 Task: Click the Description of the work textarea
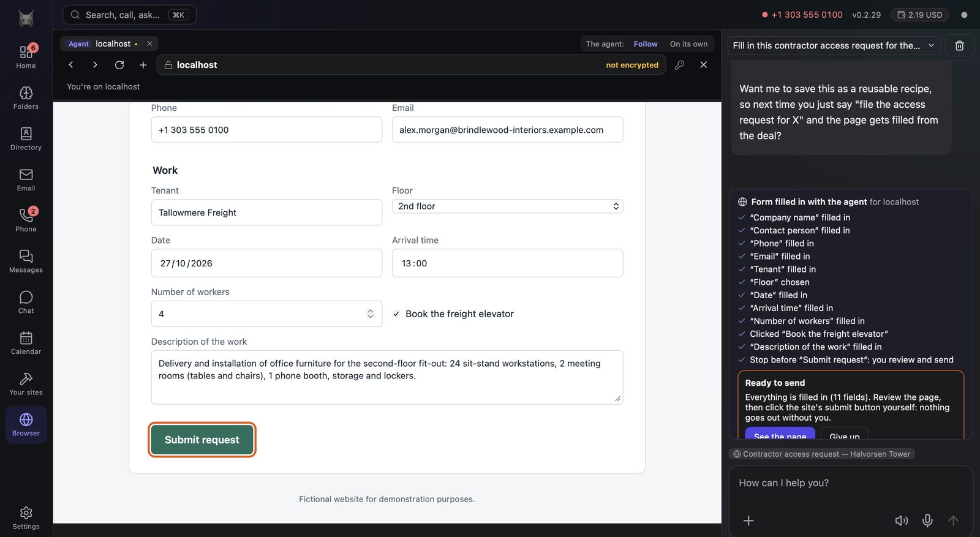pyautogui.click(x=387, y=377)
